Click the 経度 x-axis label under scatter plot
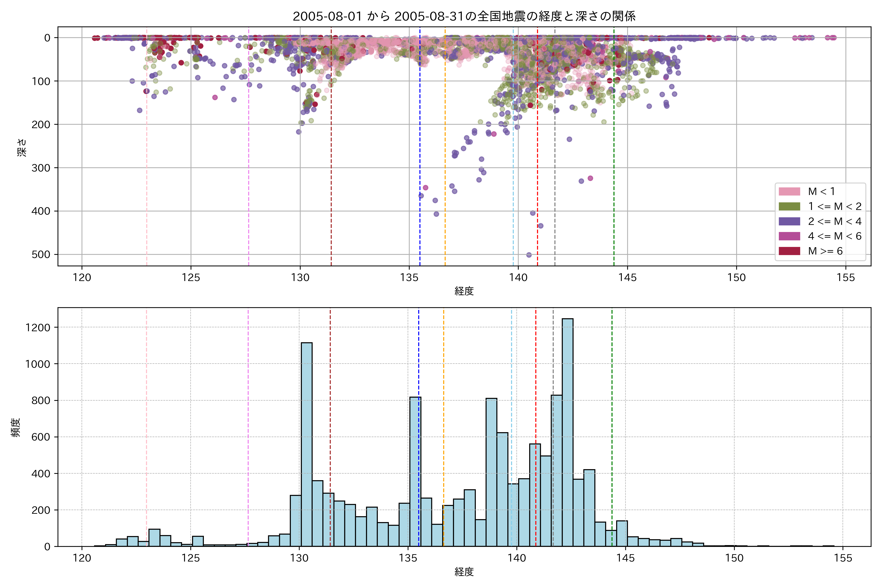 (464, 291)
